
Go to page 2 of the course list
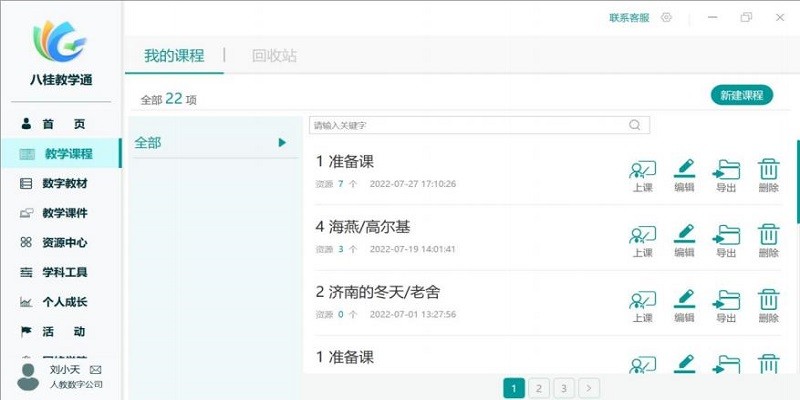539,388
